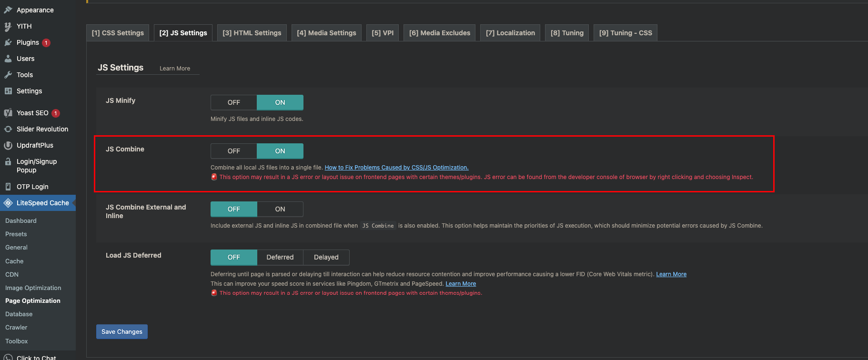
Task: Click Learn More link after PageSpeed text
Action: point(461,284)
